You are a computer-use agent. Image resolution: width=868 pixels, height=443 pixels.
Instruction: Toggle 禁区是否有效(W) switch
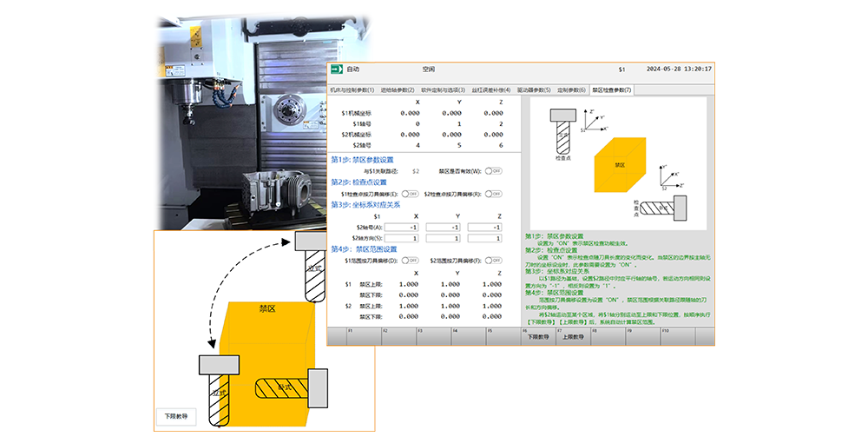[x=494, y=171]
